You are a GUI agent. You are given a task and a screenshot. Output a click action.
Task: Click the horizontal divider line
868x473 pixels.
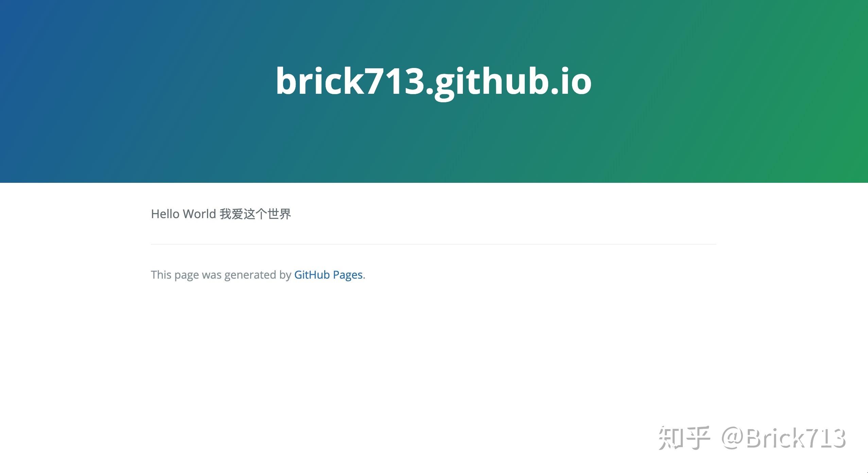434,244
